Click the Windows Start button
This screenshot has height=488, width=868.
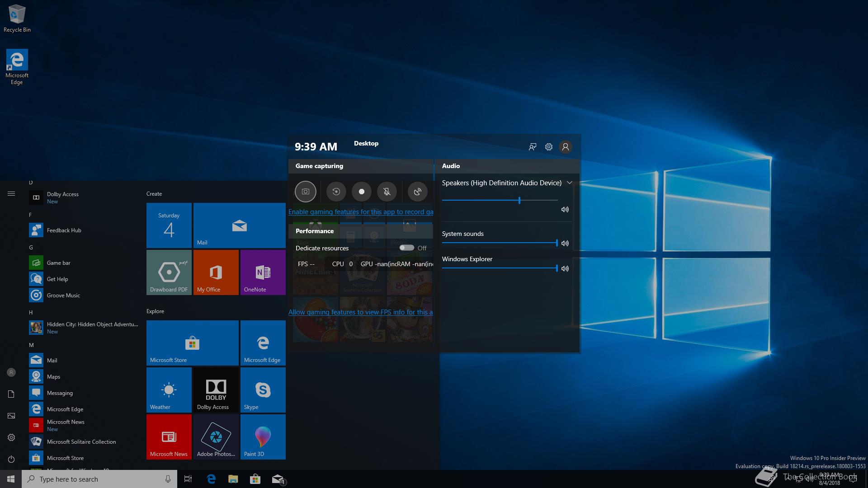[11, 479]
